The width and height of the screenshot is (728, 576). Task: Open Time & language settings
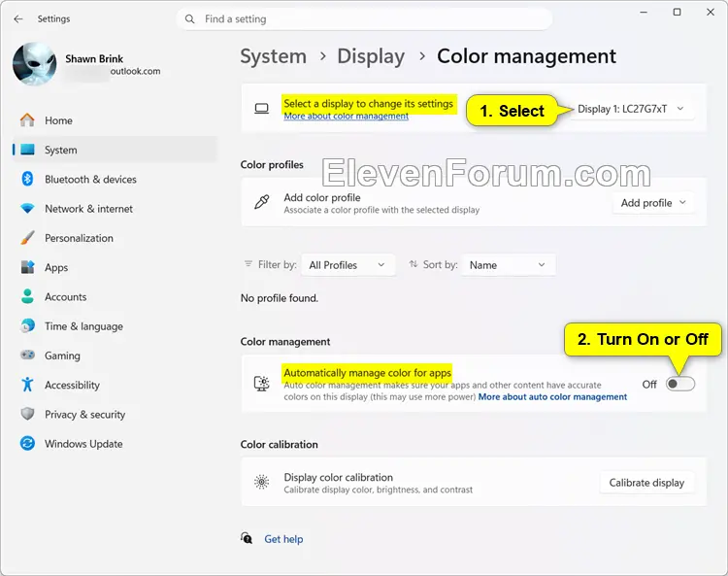tap(115, 325)
